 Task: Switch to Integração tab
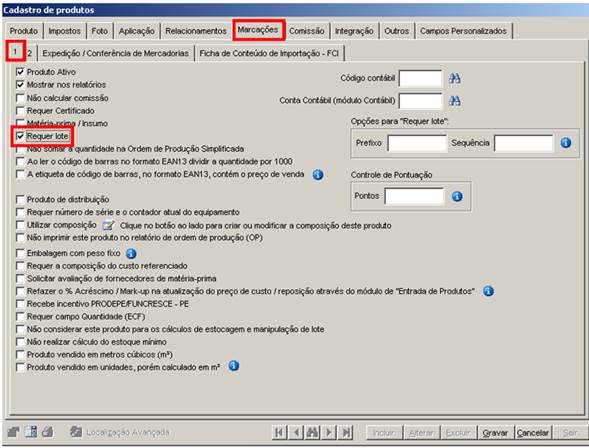point(354,31)
